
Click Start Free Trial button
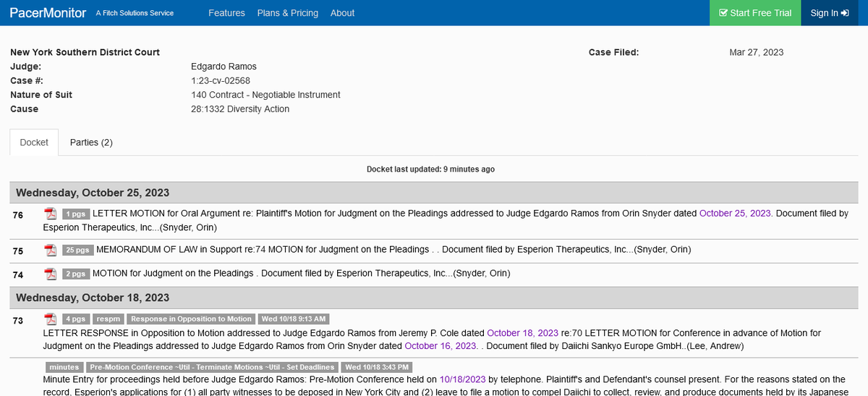coord(755,13)
